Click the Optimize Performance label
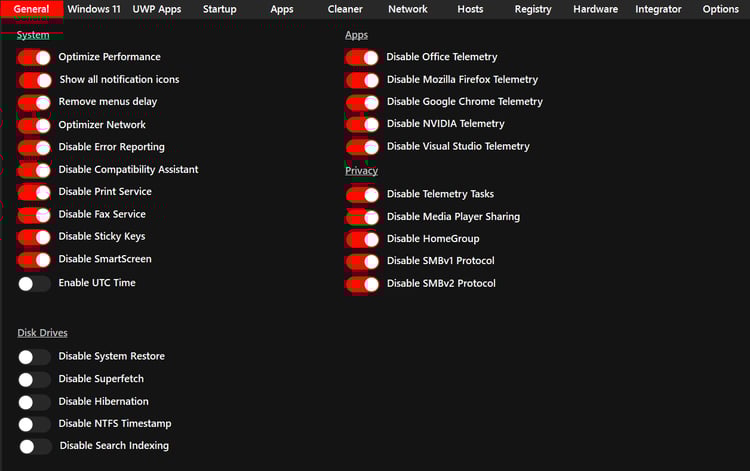 (x=110, y=57)
